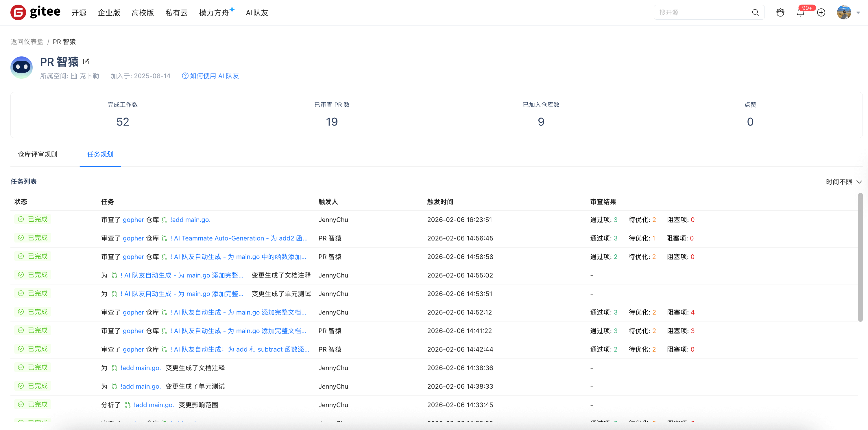Open the AI 队友 menu
868x430 pixels.
pos(257,13)
